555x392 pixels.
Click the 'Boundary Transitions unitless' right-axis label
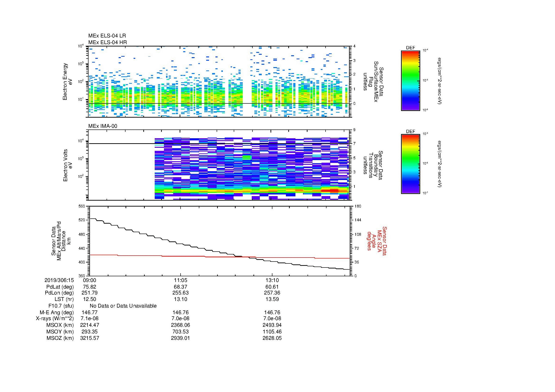coord(373,166)
